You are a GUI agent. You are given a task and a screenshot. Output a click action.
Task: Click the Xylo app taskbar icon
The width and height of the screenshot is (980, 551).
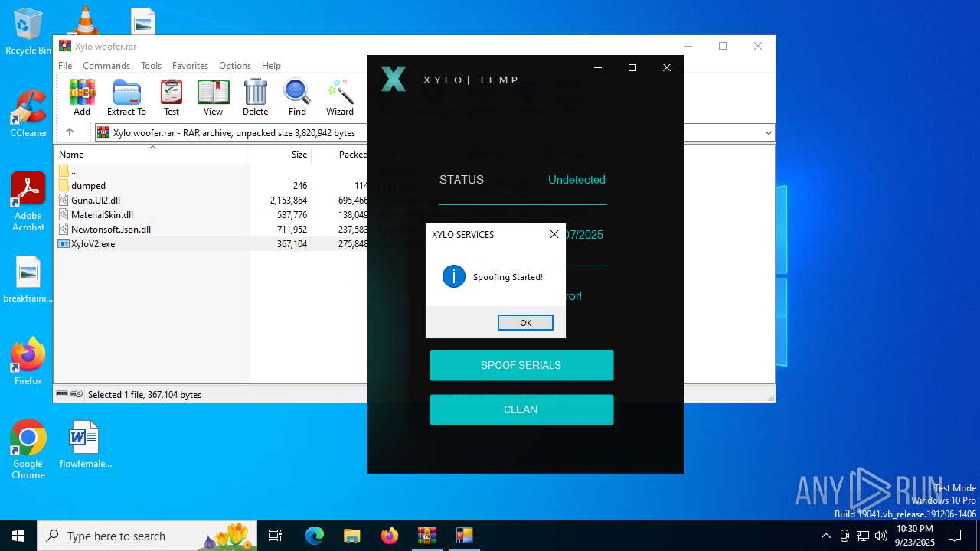click(x=464, y=536)
